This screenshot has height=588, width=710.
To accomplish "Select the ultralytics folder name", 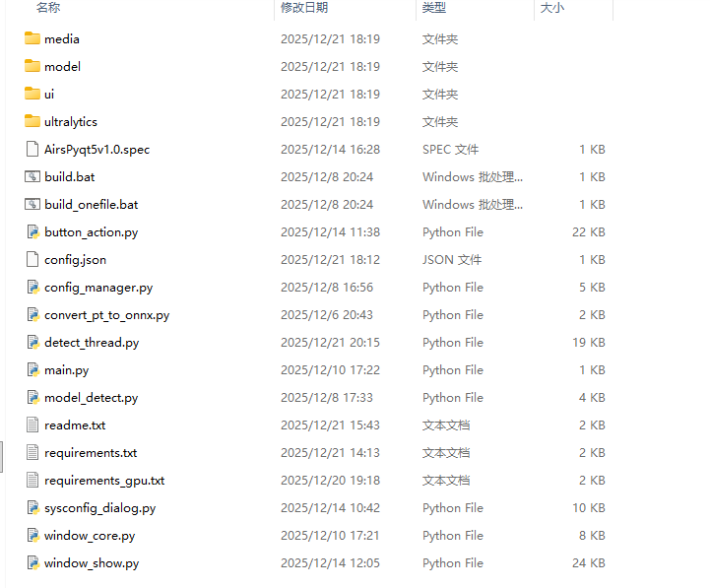I will [71, 122].
